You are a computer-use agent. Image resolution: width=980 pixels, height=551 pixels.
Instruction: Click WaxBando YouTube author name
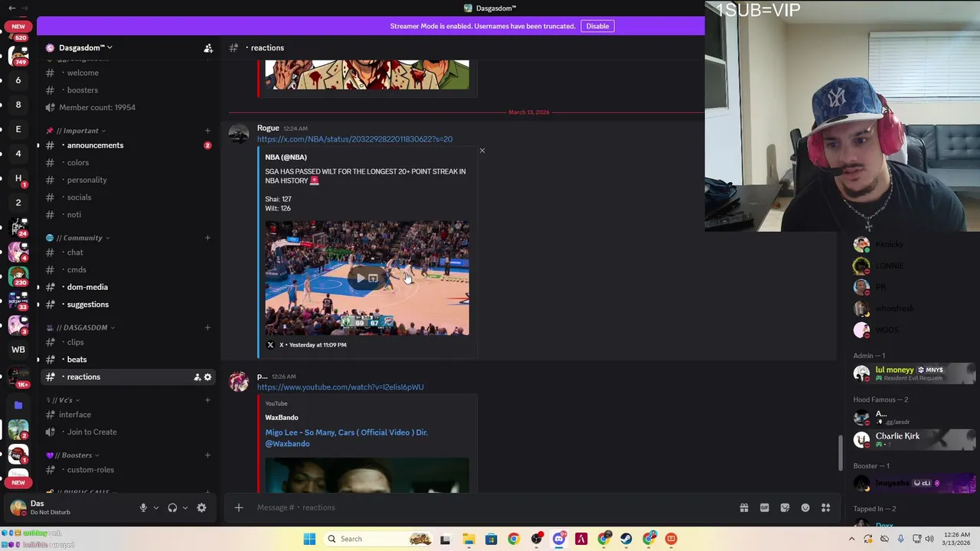tap(282, 417)
